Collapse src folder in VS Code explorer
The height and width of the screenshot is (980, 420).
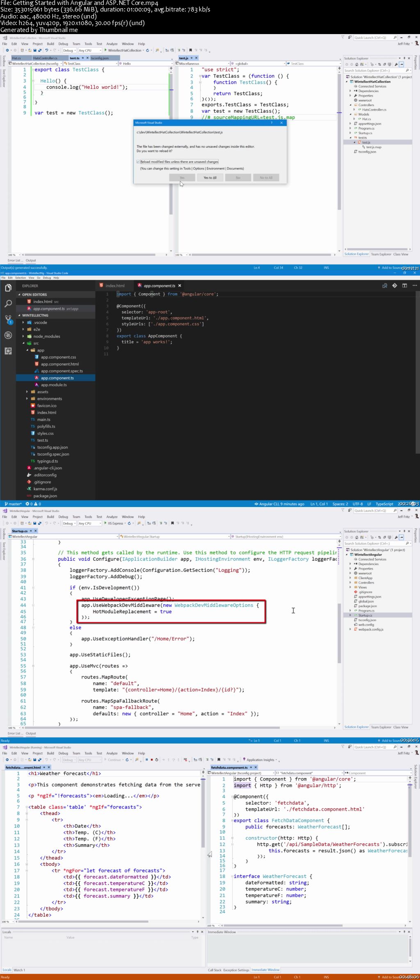point(23,343)
